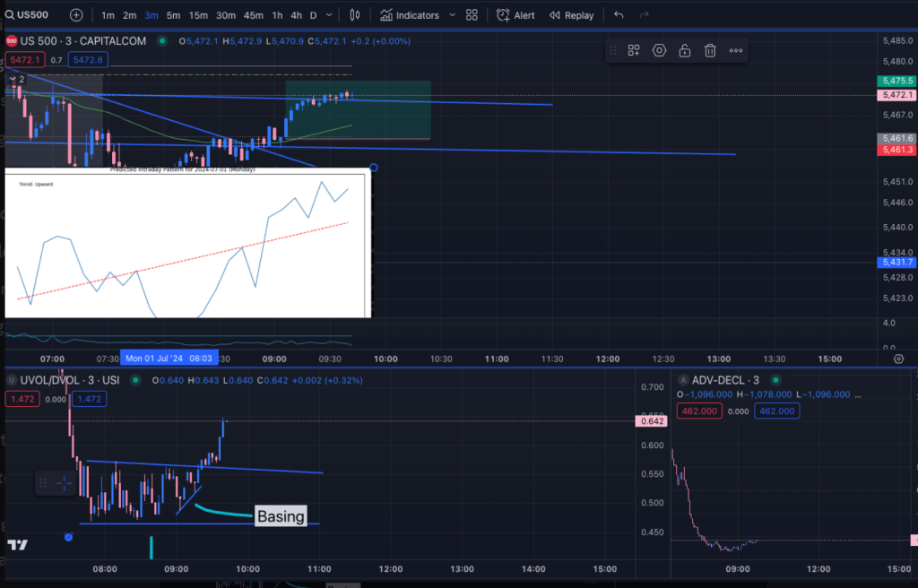
Task: Delete the drawing with the trash icon
Action: (709, 51)
